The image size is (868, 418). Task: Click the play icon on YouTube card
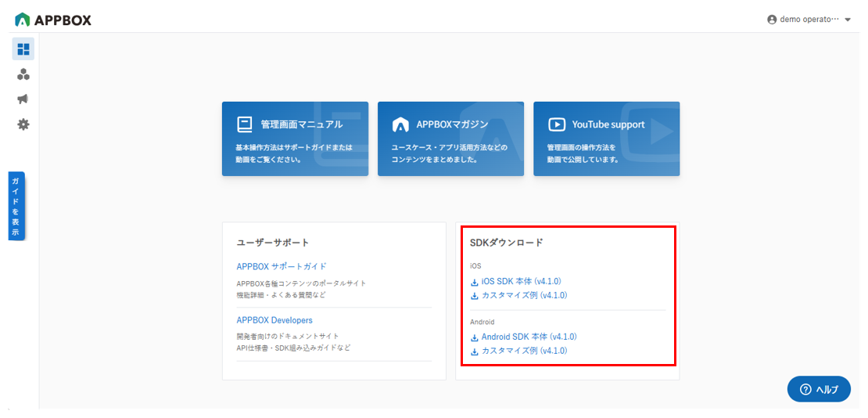556,124
